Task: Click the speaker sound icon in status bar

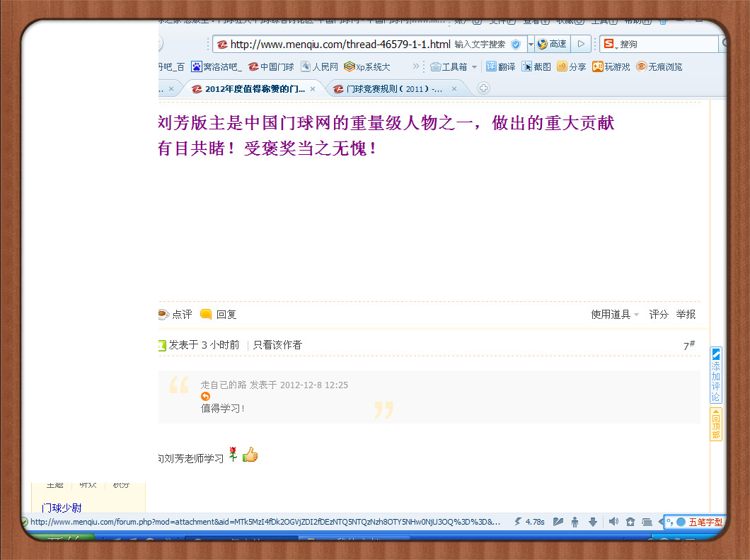Action: (613, 522)
